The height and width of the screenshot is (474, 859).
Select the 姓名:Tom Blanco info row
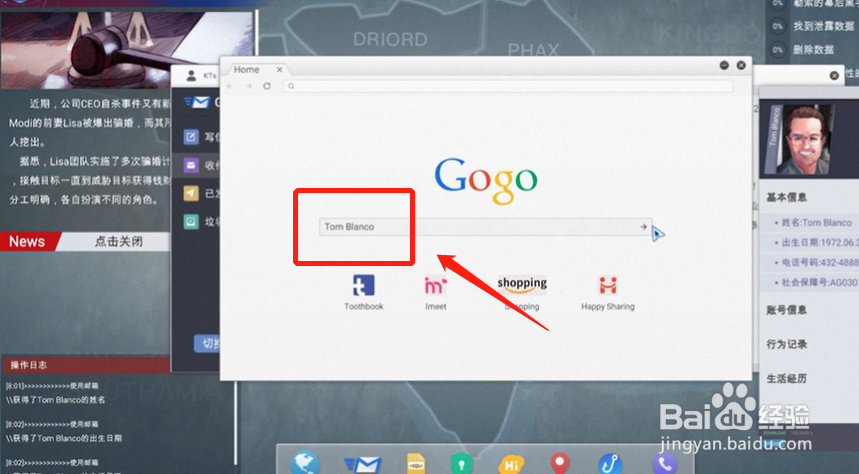click(810, 222)
